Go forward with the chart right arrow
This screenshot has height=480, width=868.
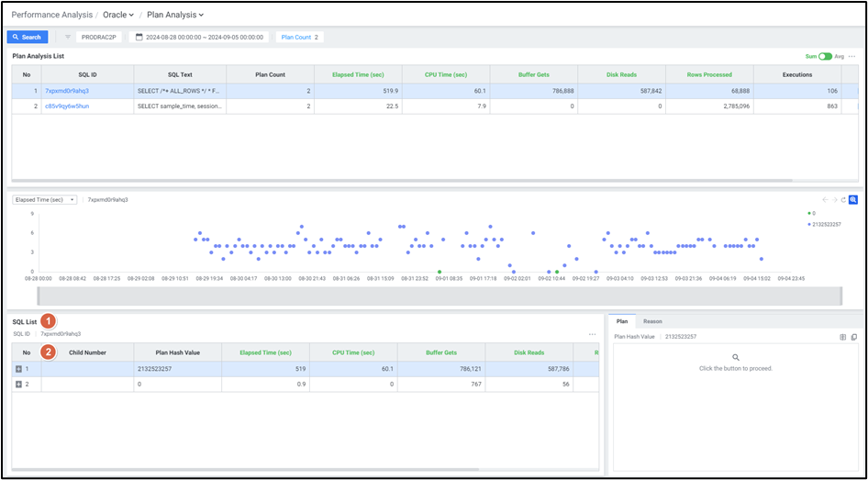(x=833, y=199)
